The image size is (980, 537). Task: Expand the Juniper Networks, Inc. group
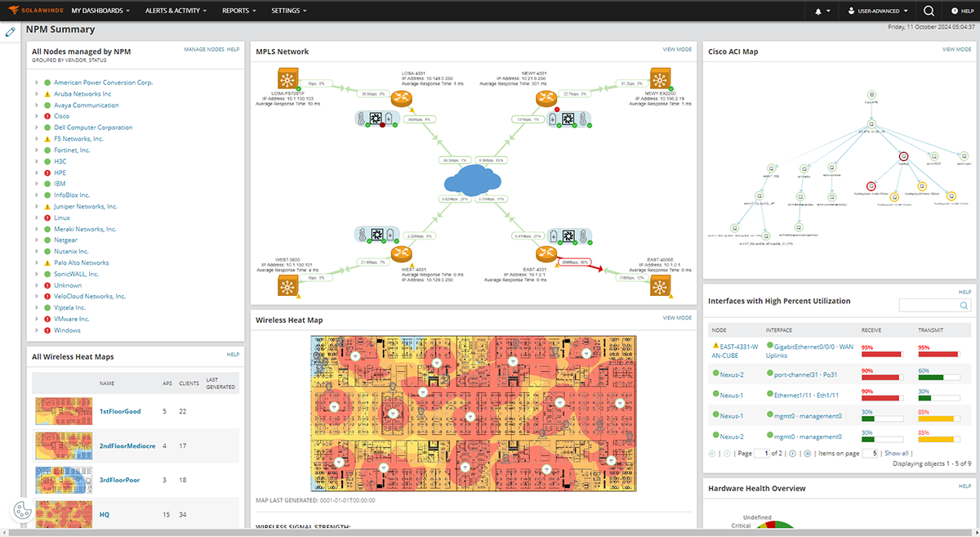[x=37, y=207]
